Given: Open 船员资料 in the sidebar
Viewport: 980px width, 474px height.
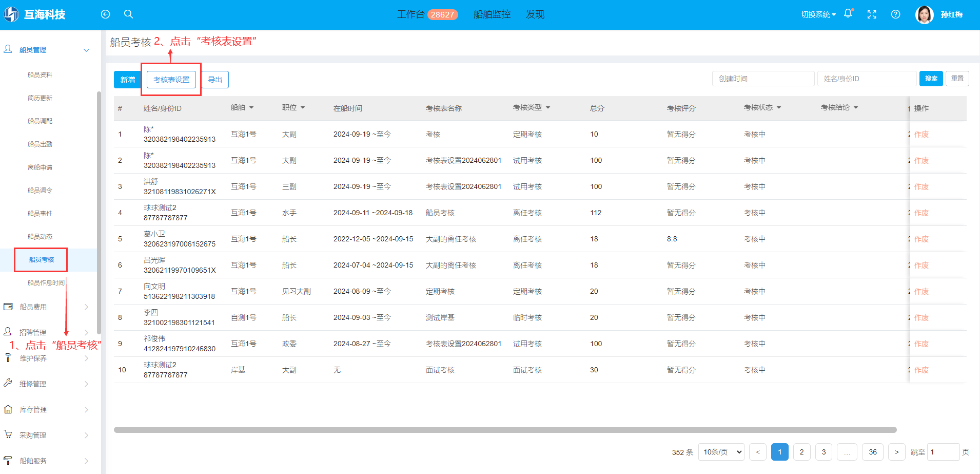Looking at the screenshot, I should [40, 75].
